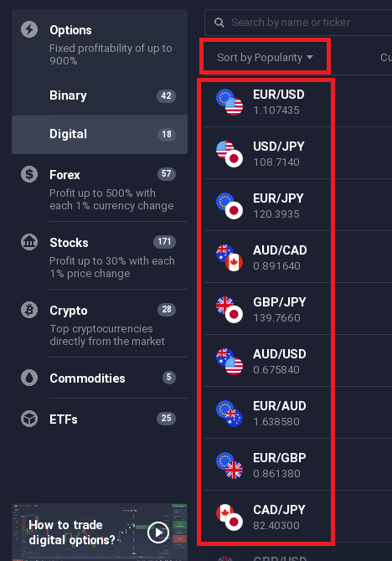The width and height of the screenshot is (392, 561).
Task: Click the EUR/USD flag pair icon
Action: click(230, 102)
